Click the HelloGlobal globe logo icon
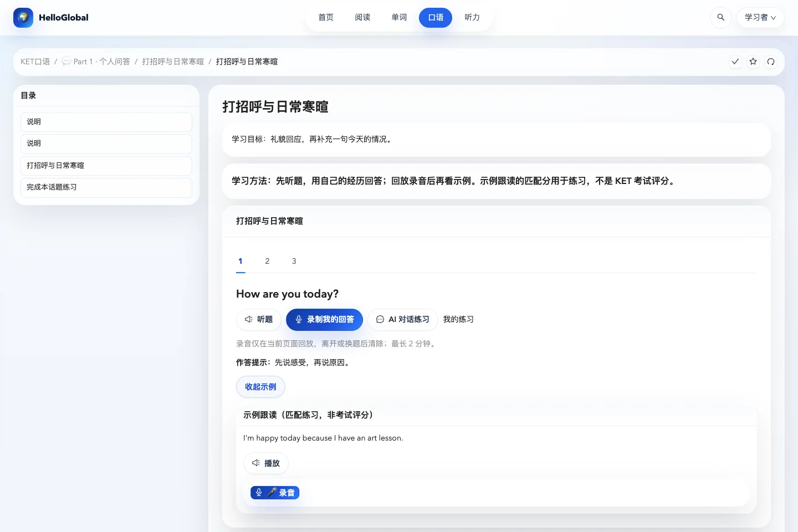 click(23, 18)
